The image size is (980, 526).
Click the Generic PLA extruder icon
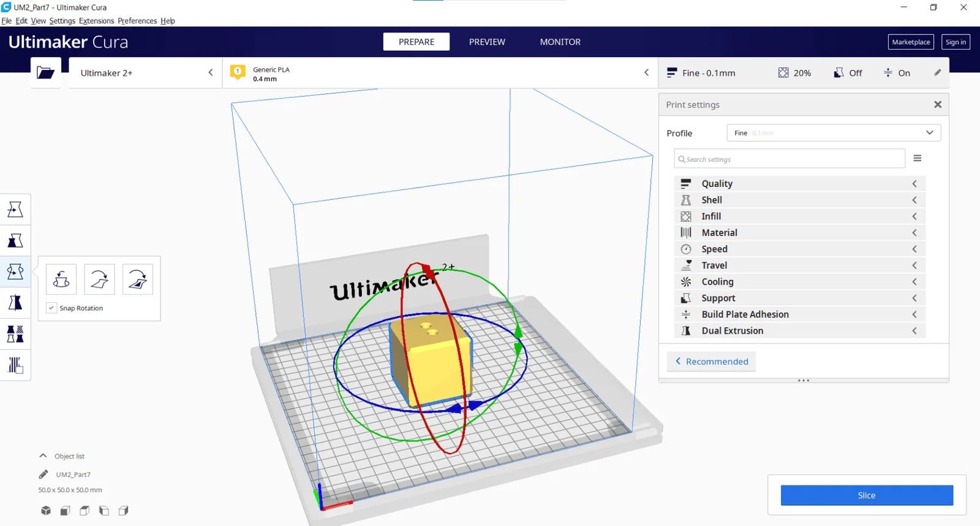pyautogui.click(x=238, y=73)
